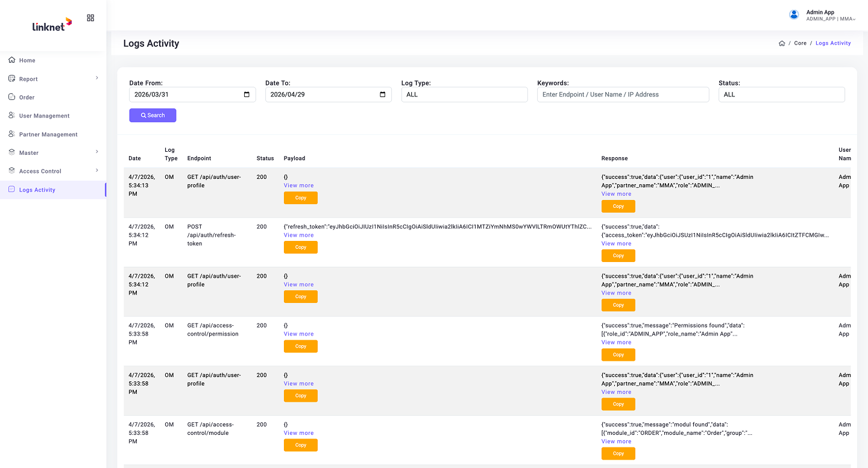Image resolution: width=868 pixels, height=468 pixels.
Task: Click the Endpoint column header
Action: pyautogui.click(x=200, y=158)
